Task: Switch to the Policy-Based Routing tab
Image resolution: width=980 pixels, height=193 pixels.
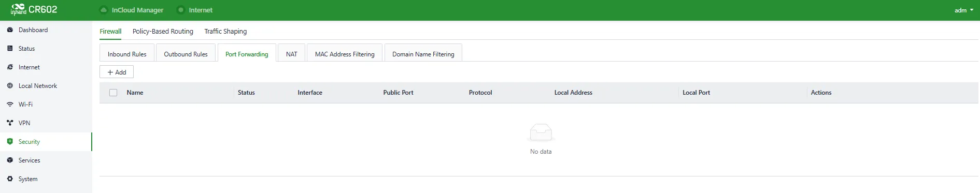Action: click(163, 32)
